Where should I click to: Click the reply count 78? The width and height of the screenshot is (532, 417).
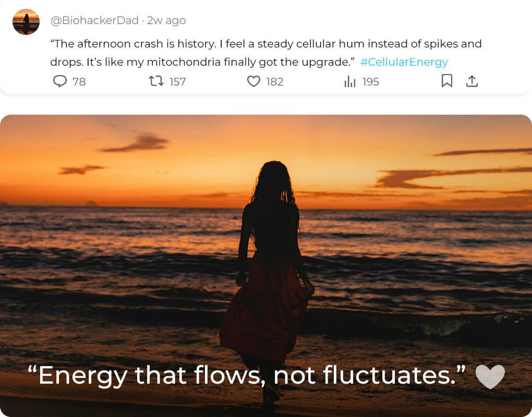tap(79, 82)
